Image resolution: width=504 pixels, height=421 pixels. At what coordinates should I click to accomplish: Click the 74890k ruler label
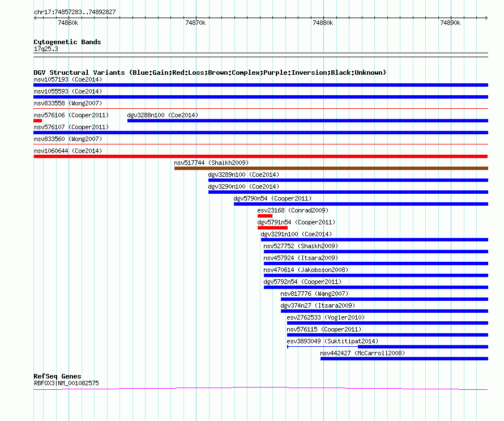pyautogui.click(x=450, y=23)
